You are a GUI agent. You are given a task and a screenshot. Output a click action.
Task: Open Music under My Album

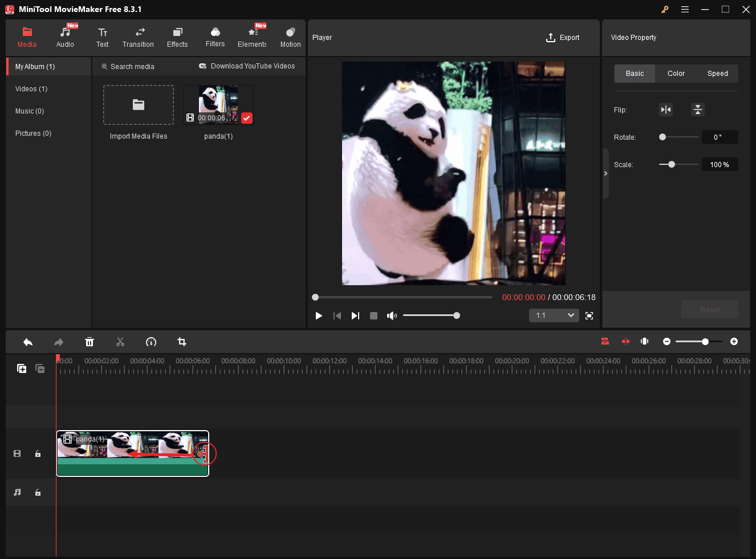pos(30,111)
